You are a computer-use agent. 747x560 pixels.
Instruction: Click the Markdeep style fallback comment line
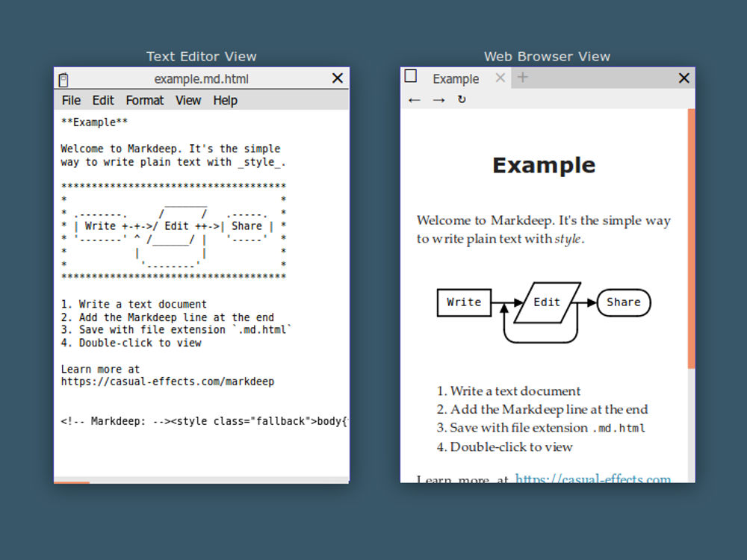(x=205, y=421)
